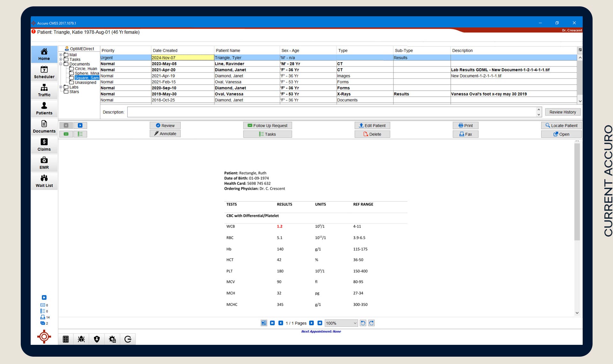Go to next page in document viewer
The width and height of the screenshot is (613, 364).
tap(311, 323)
